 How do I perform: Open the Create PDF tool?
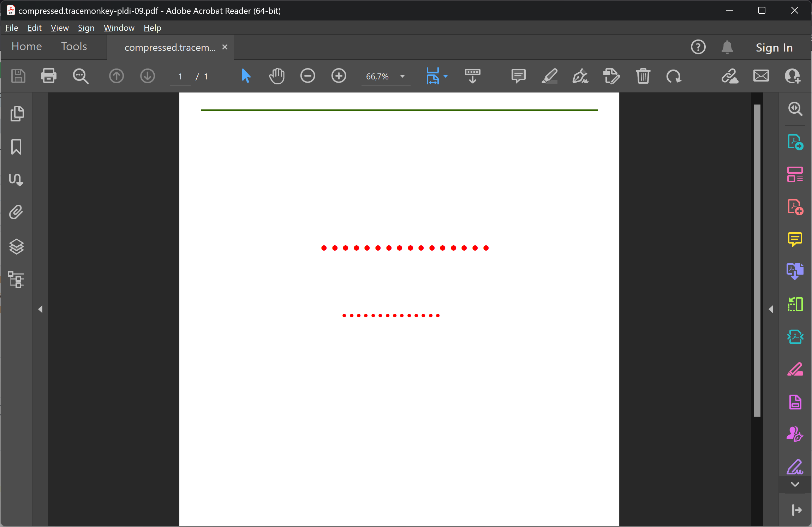[x=795, y=207]
